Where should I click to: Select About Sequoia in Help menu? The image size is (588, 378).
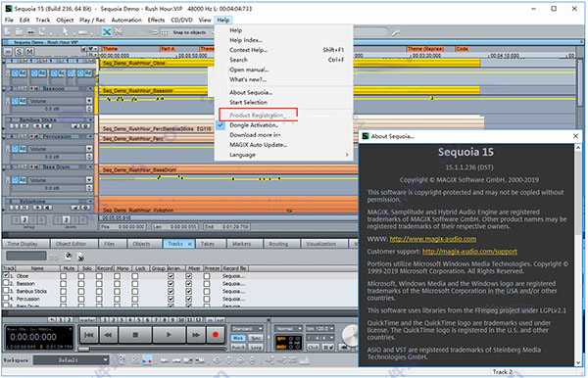251,92
